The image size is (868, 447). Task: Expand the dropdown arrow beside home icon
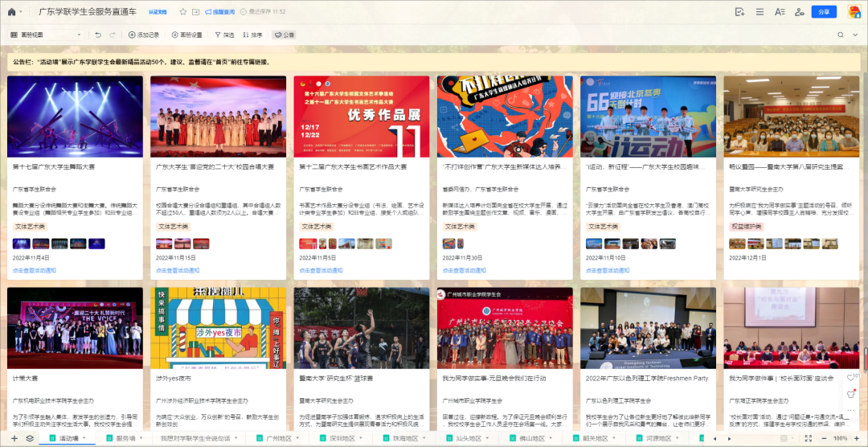(x=21, y=11)
